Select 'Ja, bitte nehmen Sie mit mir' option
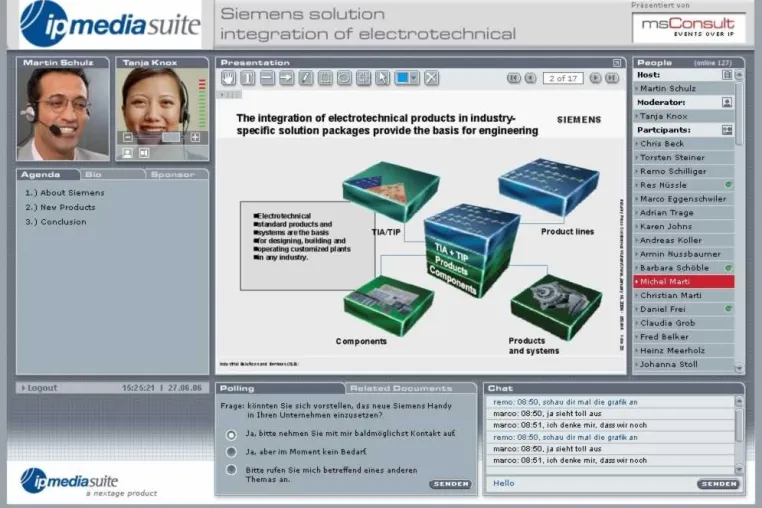 (231, 435)
